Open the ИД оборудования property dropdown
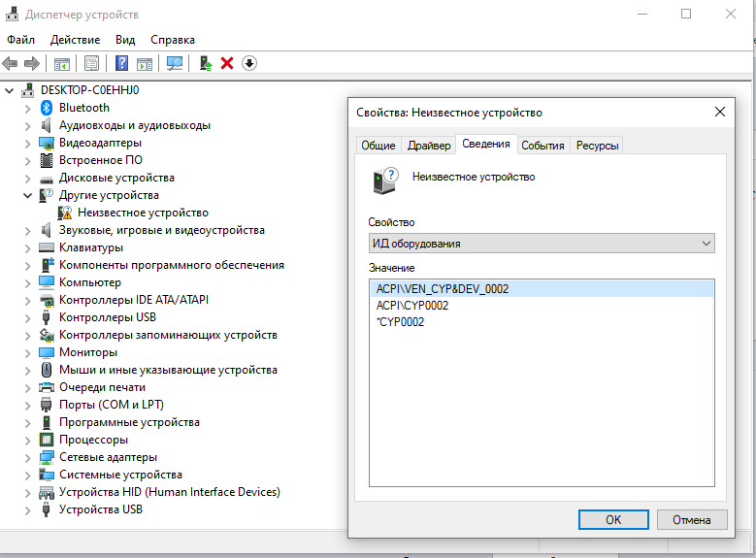The width and height of the screenshot is (756, 558). pos(542,244)
